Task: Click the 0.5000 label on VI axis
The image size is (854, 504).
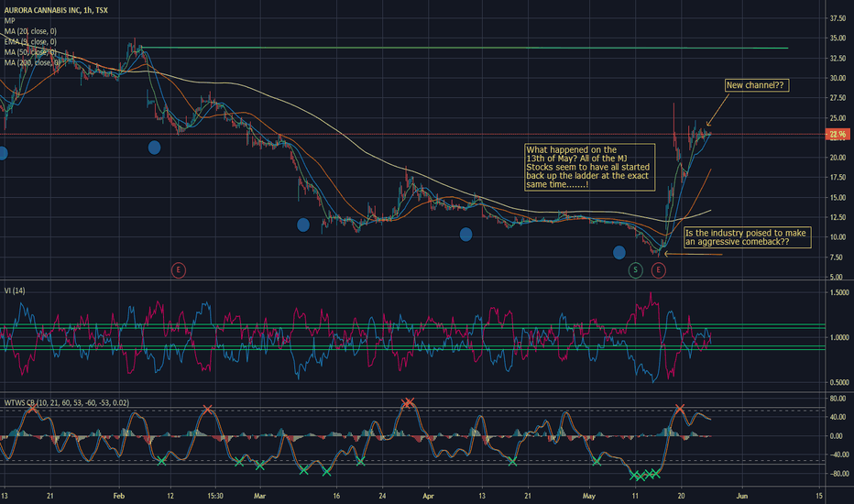Action: pyautogui.click(x=839, y=382)
